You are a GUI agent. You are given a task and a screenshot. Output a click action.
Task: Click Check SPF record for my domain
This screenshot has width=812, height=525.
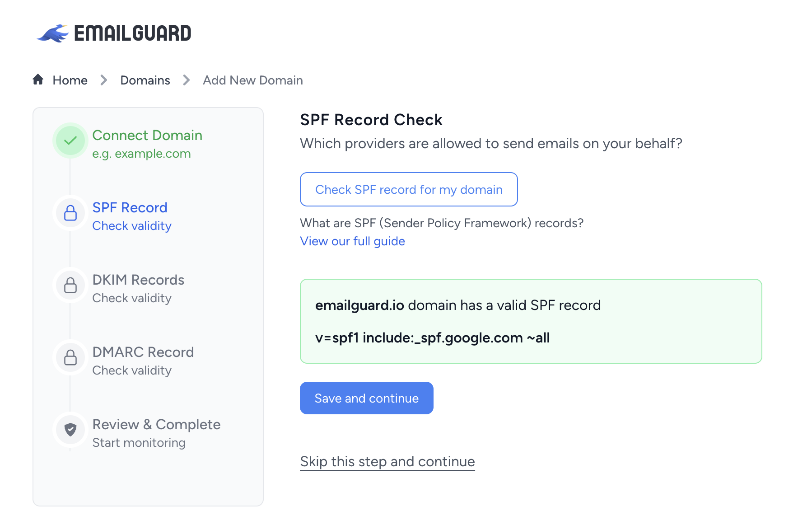tap(409, 189)
